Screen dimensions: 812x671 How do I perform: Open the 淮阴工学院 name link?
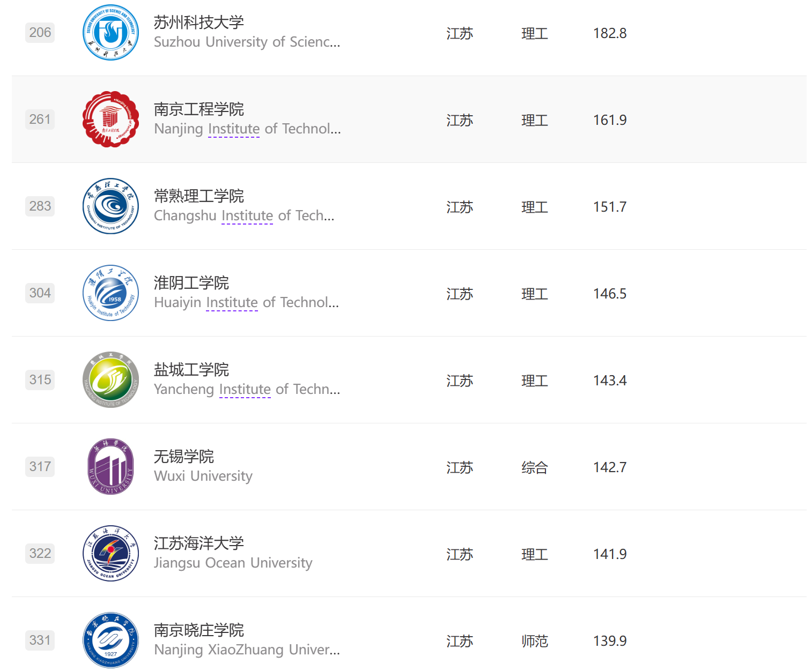coord(191,283)
